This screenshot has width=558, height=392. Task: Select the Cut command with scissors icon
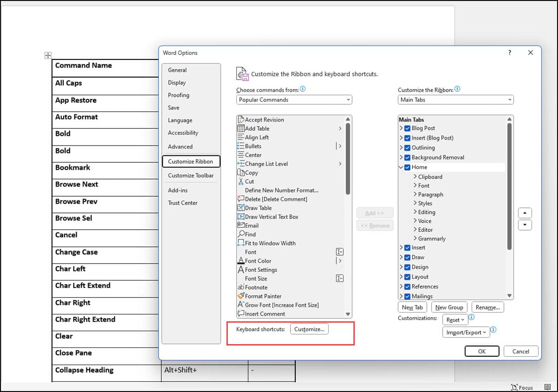coord(249,181)
